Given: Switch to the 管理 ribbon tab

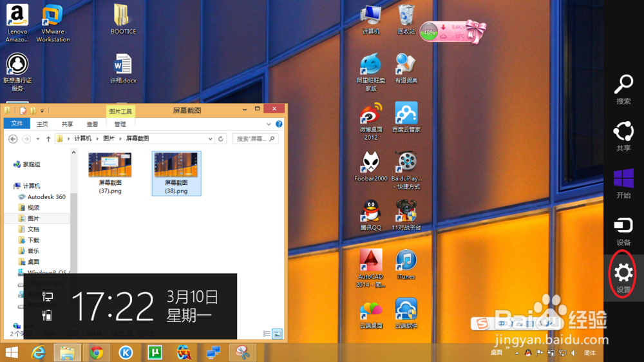Looking at the screenshot, I should tap(120, 124).
